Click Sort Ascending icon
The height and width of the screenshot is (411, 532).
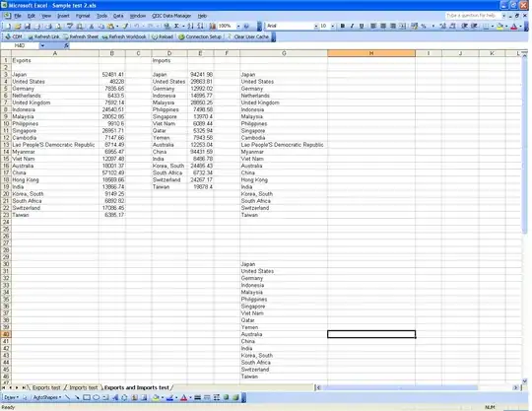[191, 26]
